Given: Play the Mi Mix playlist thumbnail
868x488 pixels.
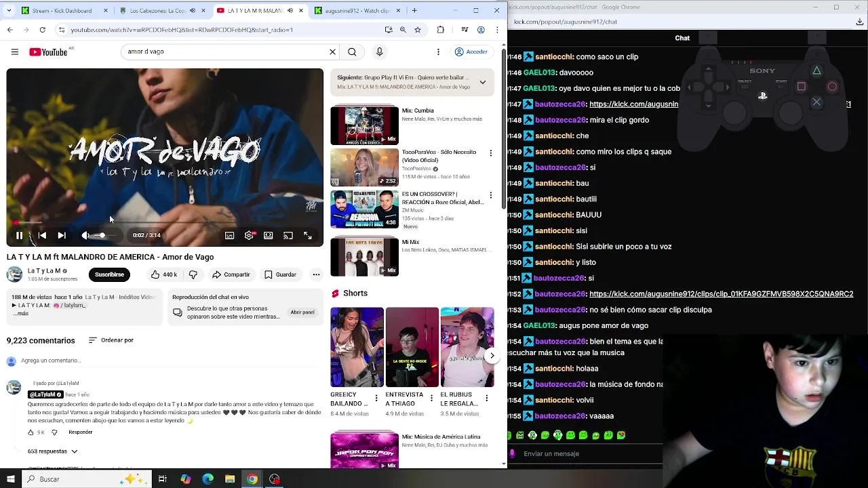Looking at the screenshot, I should click(x=364, y=257).
